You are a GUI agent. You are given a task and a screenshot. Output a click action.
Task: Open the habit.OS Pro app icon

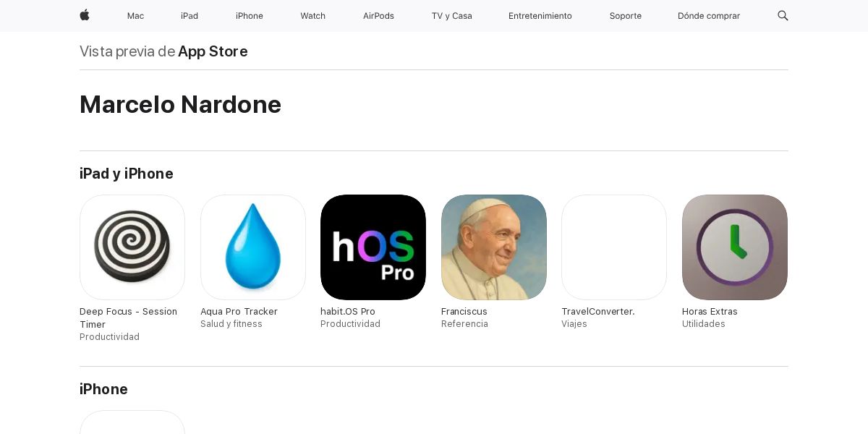click(373, 247)
